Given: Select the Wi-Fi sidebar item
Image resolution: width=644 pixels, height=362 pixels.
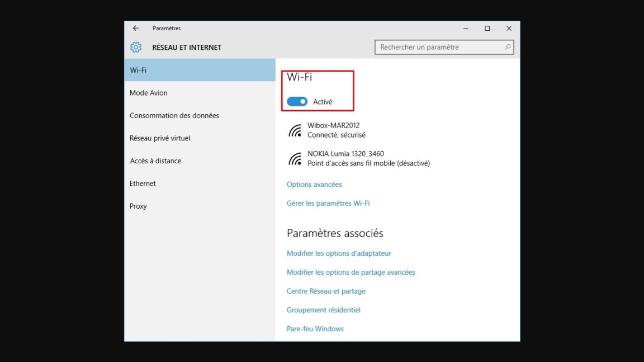Looking at the screenshot, I should click(200, 70).
